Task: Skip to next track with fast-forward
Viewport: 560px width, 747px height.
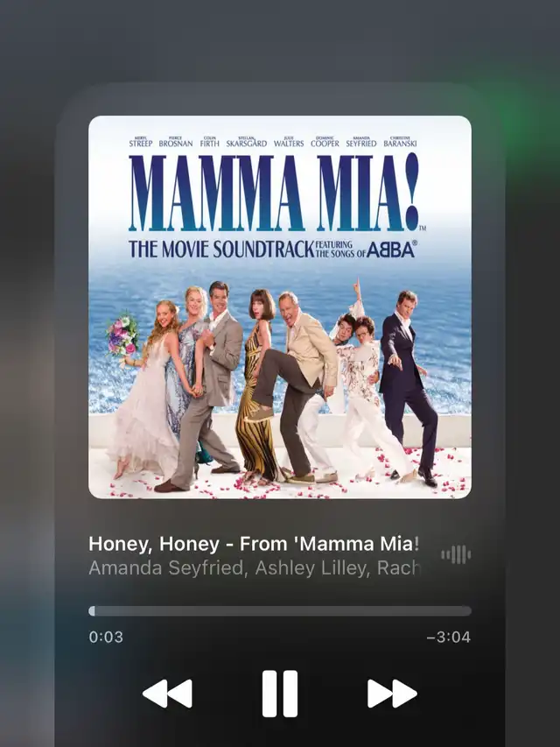Action: tap(392, 694)
